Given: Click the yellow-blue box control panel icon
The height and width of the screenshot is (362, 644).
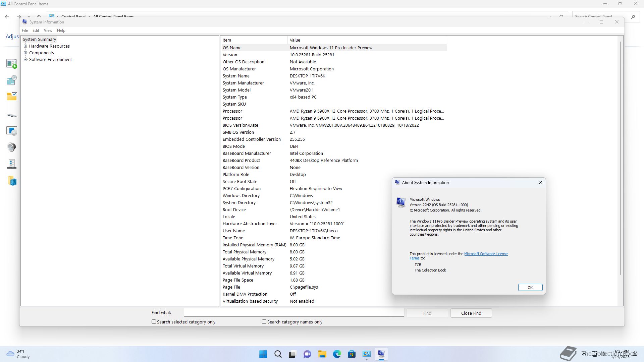Looking at the screenshot, I should [x=12, y=181].
